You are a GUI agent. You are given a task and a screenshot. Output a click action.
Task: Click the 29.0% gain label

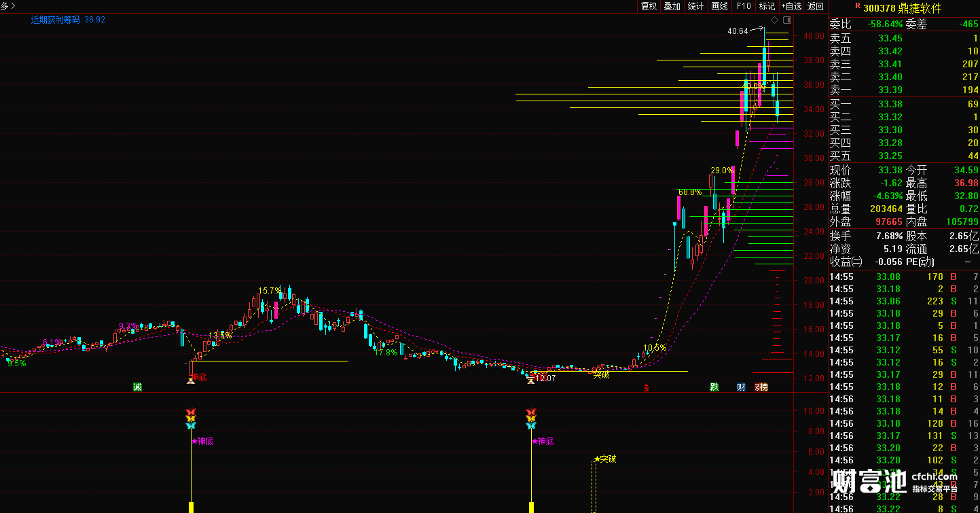point(722,171)
